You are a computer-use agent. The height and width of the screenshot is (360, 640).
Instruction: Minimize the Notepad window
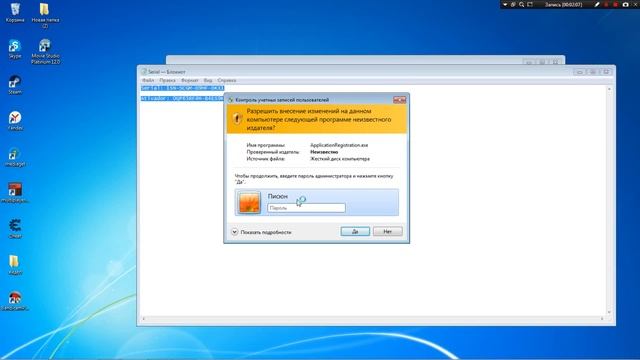coord(579,72)
